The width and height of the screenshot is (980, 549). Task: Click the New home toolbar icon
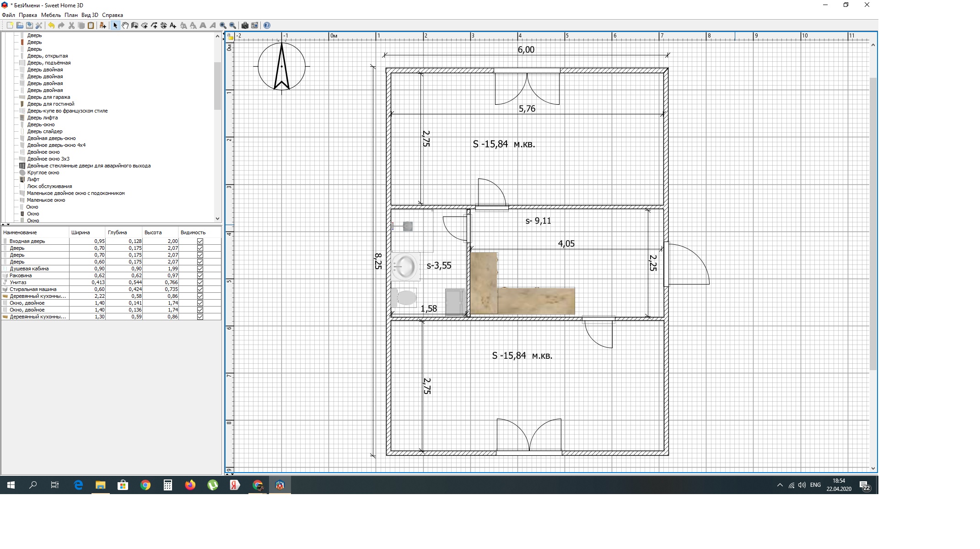point(10,26)
